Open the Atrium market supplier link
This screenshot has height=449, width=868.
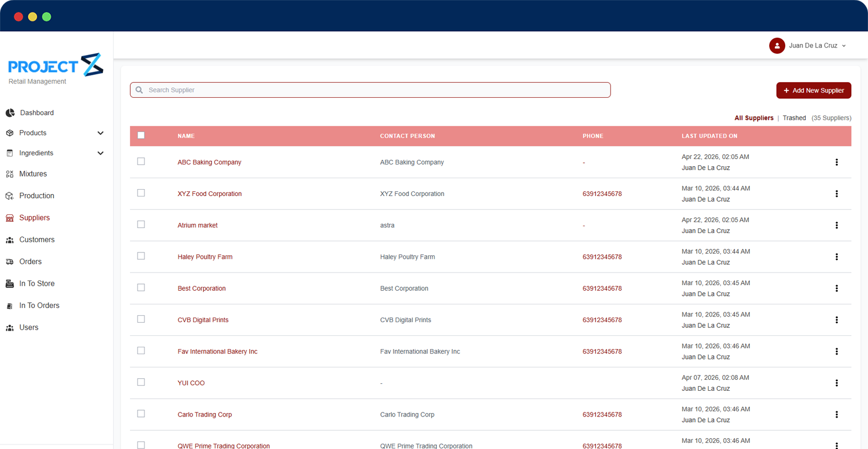pos(198,225)
